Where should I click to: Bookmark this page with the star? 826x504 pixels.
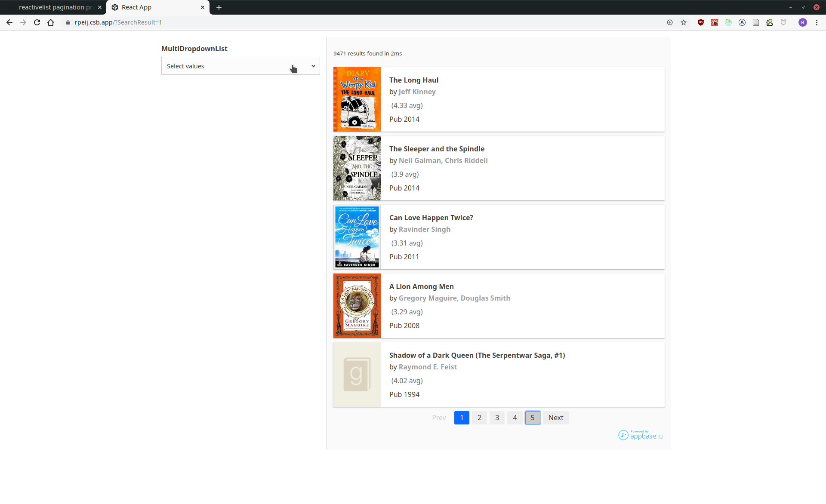(x=684, y=22)
